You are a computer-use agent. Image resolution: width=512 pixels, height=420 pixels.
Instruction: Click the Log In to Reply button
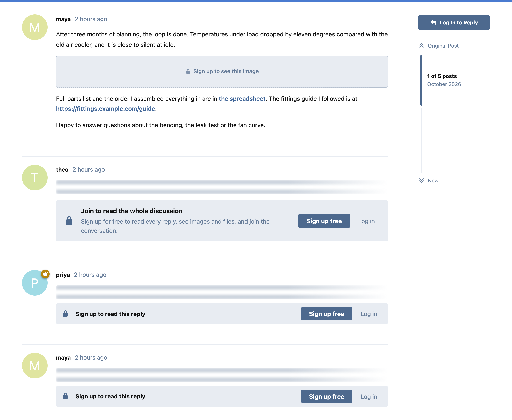pyautogui.click(x=454, y=22)
